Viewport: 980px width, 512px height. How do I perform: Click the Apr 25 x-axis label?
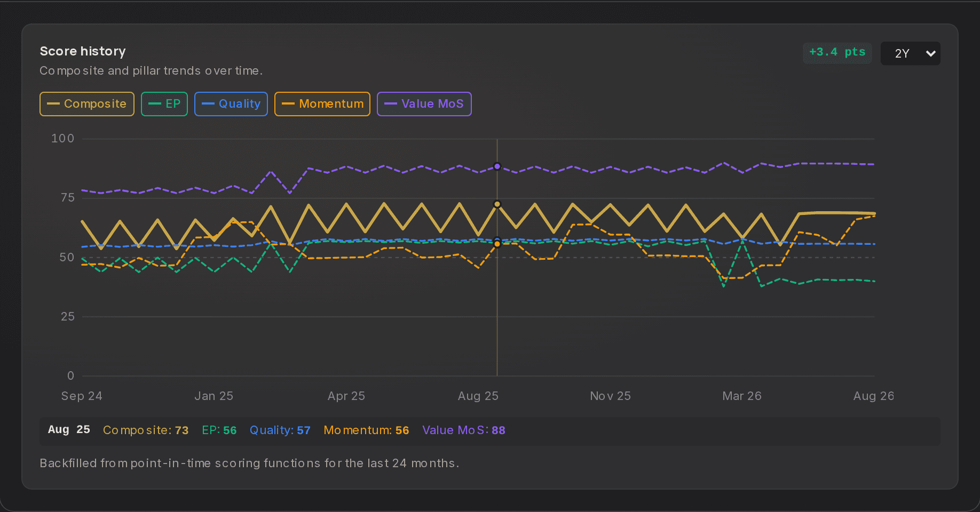346,396
